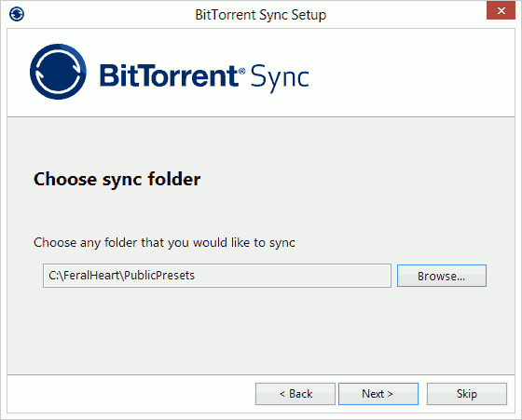Click the 'Choose sync folder' heading

point(117,179)
